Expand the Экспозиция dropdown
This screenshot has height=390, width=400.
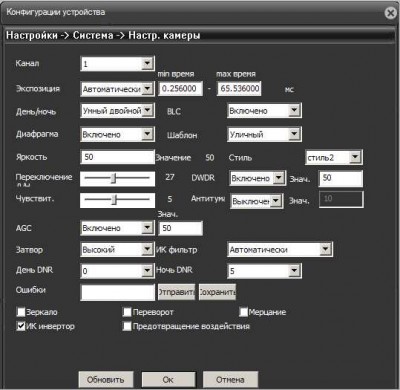[x=117, y=89]
